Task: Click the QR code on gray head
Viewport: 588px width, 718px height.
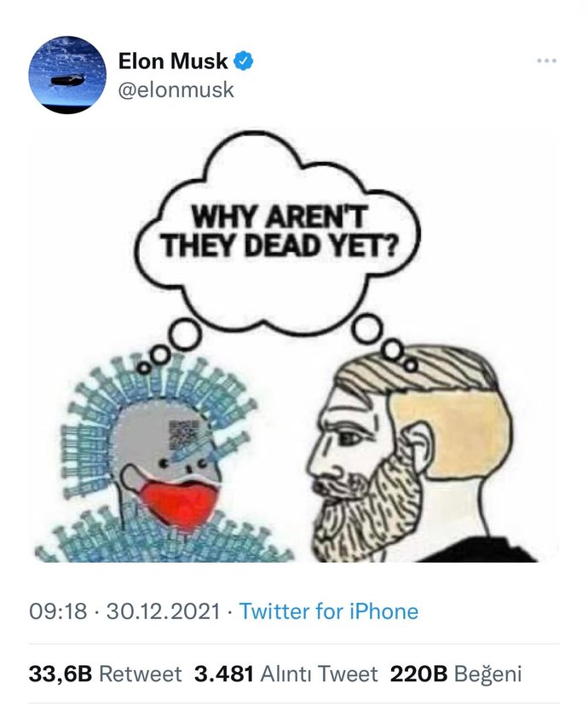Action: coord(184,435)
